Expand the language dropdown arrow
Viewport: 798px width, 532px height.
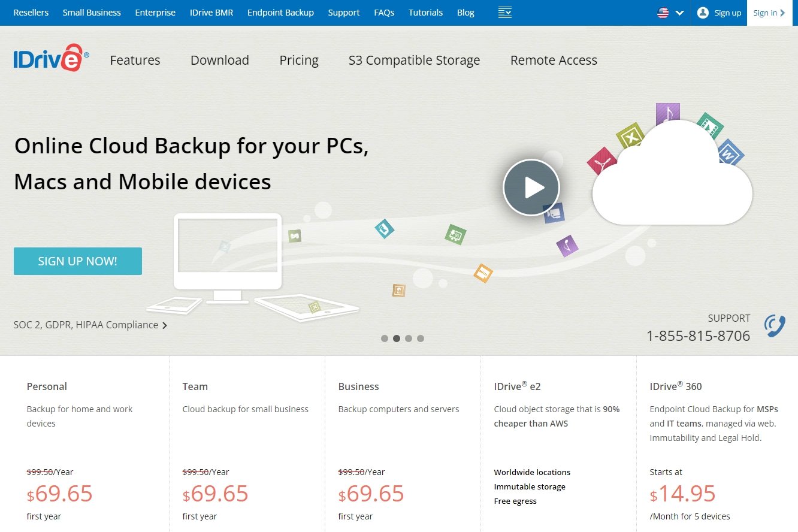(679, 13)
